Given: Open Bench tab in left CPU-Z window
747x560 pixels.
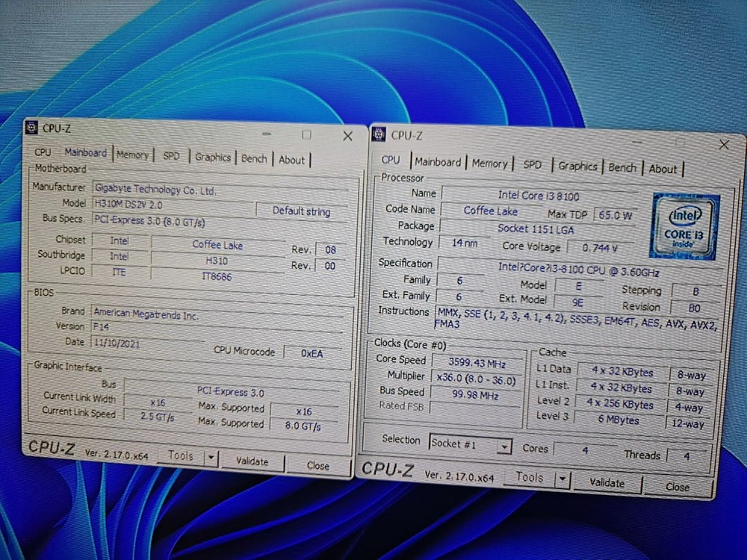Looking at the screenshot, I should (254, 159).
